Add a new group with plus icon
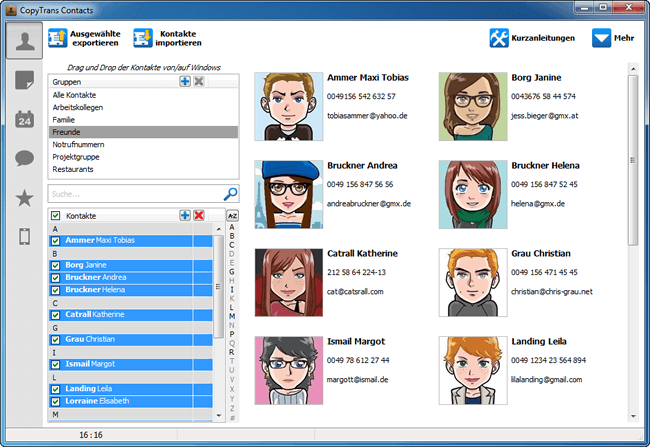Screen dimensions: 650x447 tap(185, 81)
